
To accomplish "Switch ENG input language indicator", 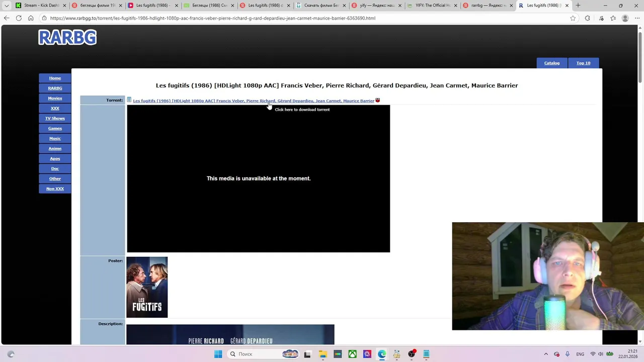I will [580, 354].
